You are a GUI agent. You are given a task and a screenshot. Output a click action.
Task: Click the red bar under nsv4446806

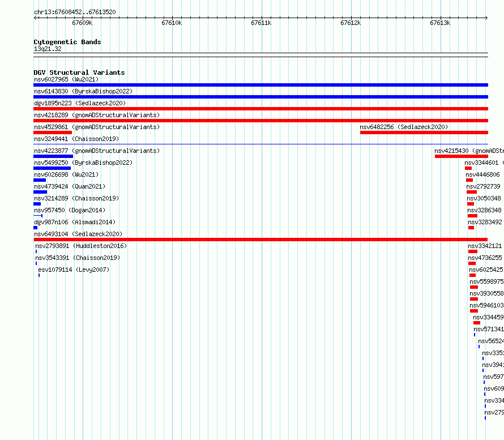(x=469, y=180)
